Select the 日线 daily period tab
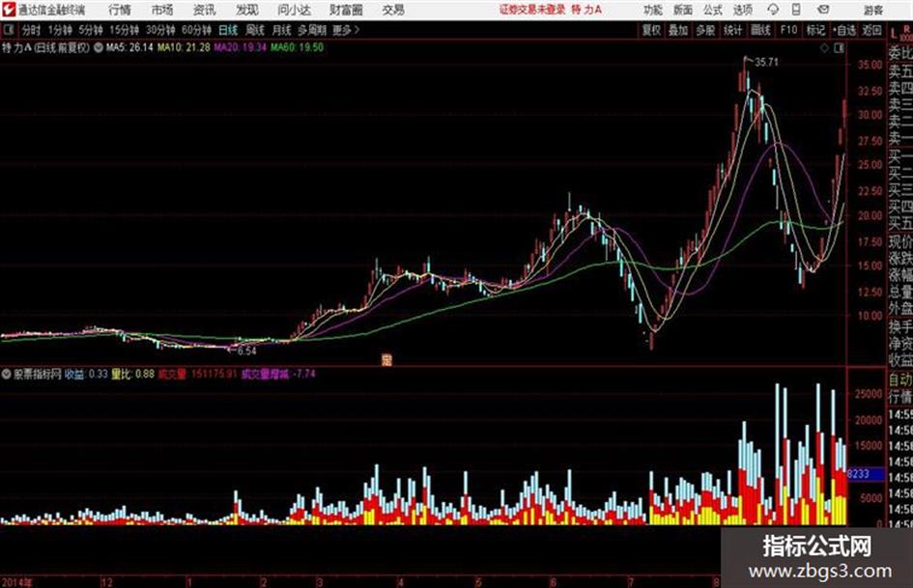913x588 pixels. [228, 30]
